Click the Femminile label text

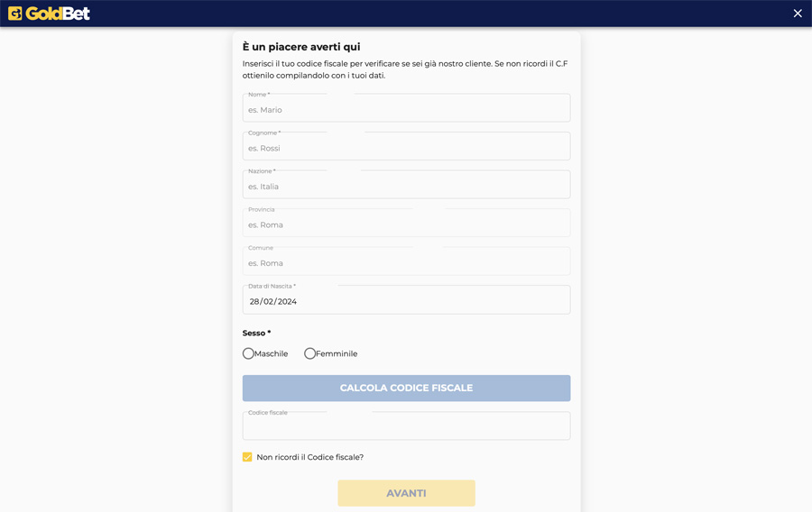click(x=337, y=353)
